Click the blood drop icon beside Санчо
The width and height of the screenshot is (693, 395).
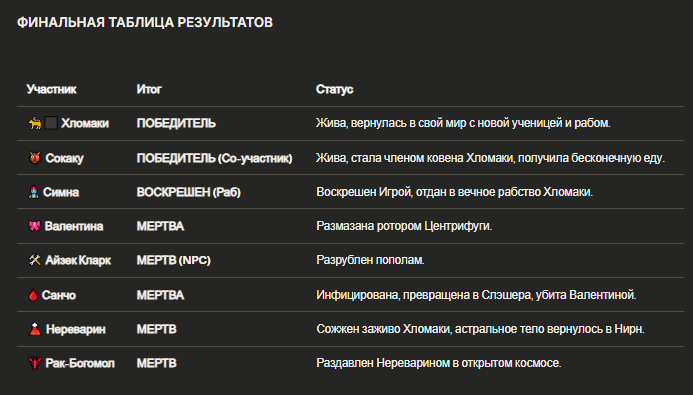pos(33,295)
